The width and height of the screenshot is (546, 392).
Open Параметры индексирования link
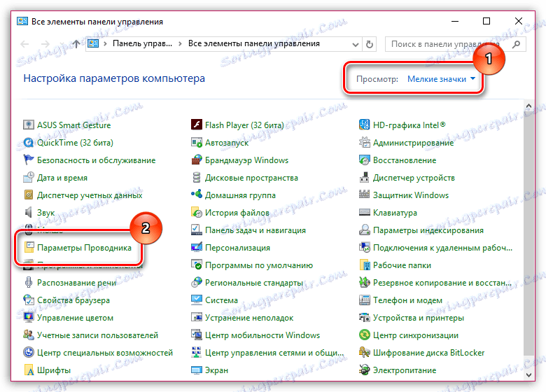[428, 230]
